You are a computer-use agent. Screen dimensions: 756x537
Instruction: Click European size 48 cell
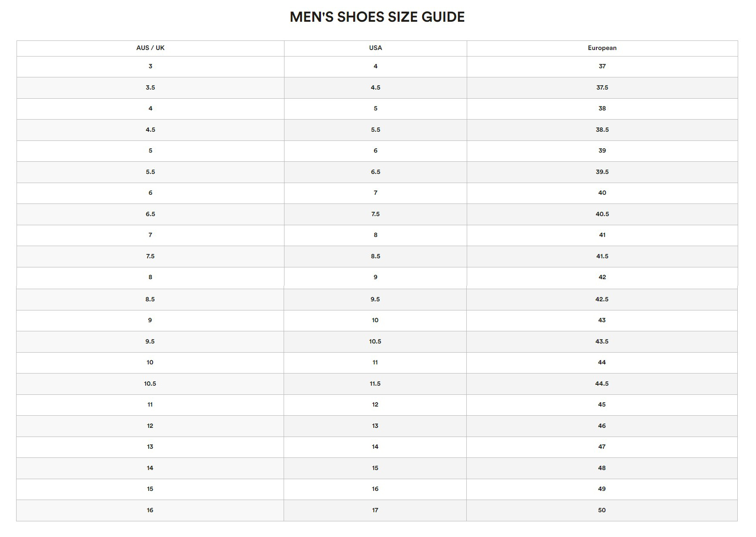[602, 468]
